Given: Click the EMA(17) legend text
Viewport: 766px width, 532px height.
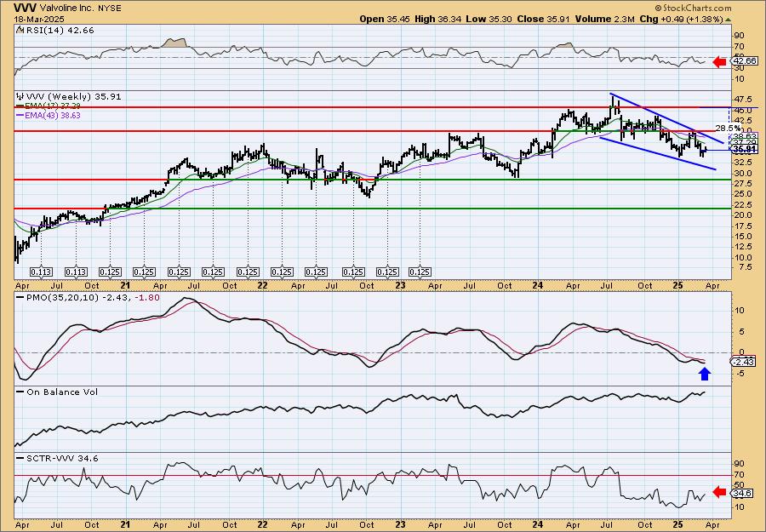Looking at the screenshot, I should pyautogui.click(x=53, y=106).
